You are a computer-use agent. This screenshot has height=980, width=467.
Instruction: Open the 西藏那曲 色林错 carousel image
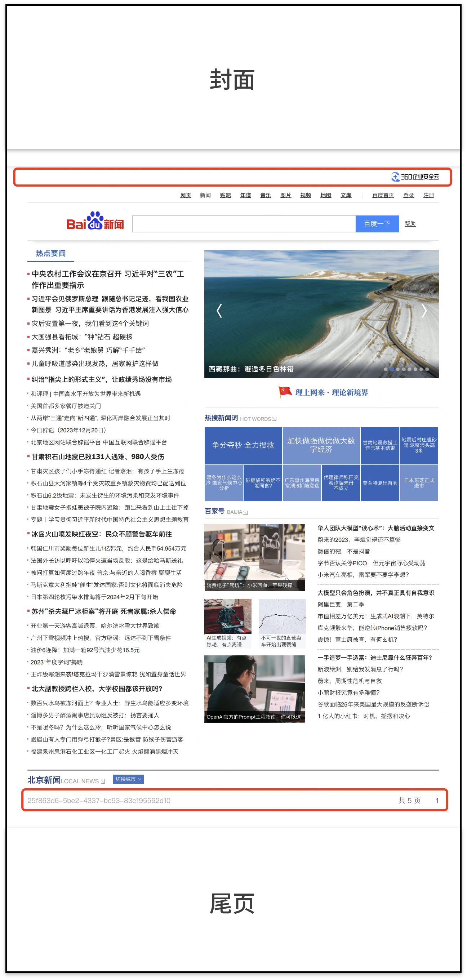tap(322, 314)
